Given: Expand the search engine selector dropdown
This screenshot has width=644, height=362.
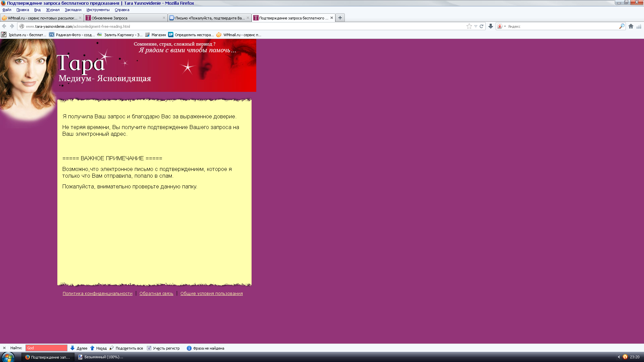Looking at the screenshot, I should coord(505,26).
